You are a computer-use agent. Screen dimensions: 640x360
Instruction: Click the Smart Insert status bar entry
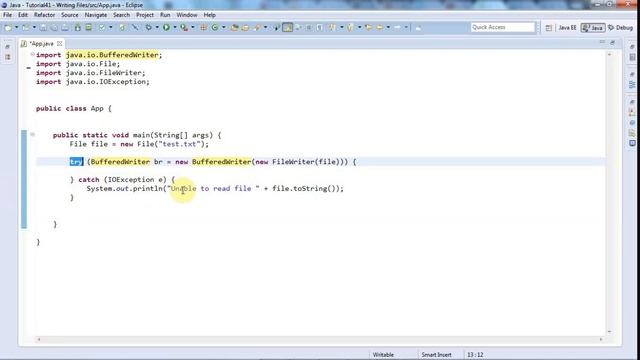tap(436, 355)
